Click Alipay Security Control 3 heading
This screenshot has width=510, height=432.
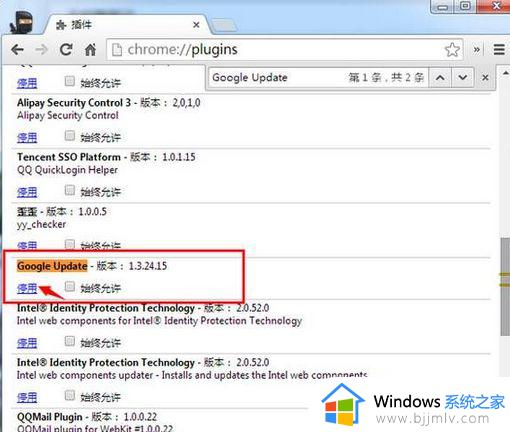(74, 103)
